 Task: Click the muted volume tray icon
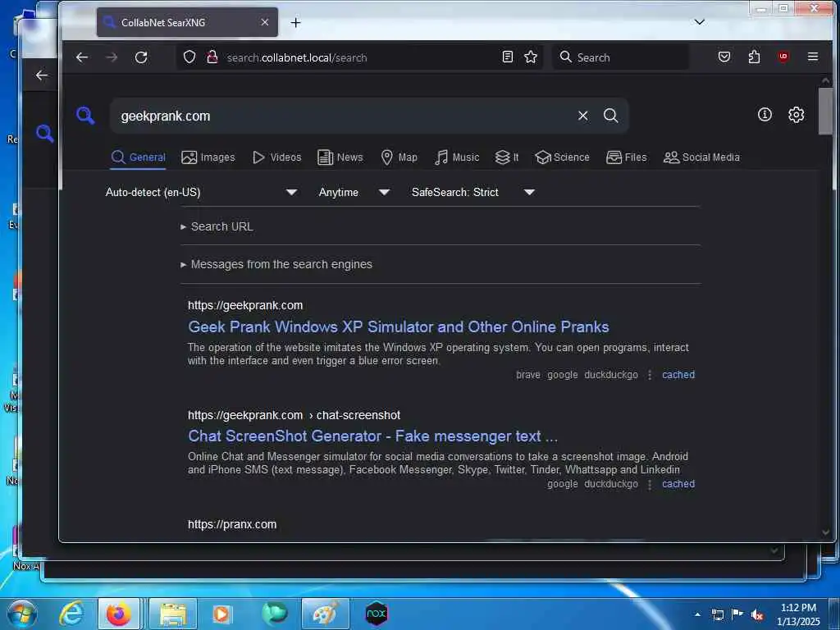pos(757,615)
